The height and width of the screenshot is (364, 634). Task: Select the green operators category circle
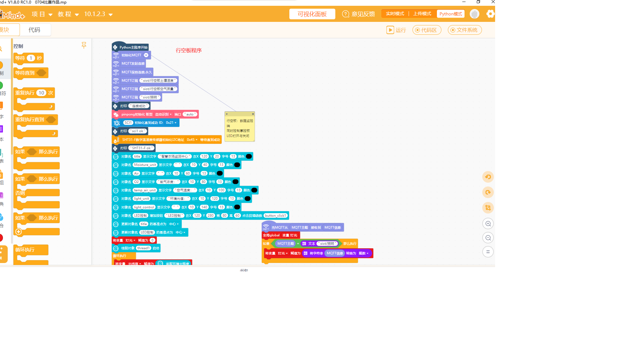(x=1, y=85)
